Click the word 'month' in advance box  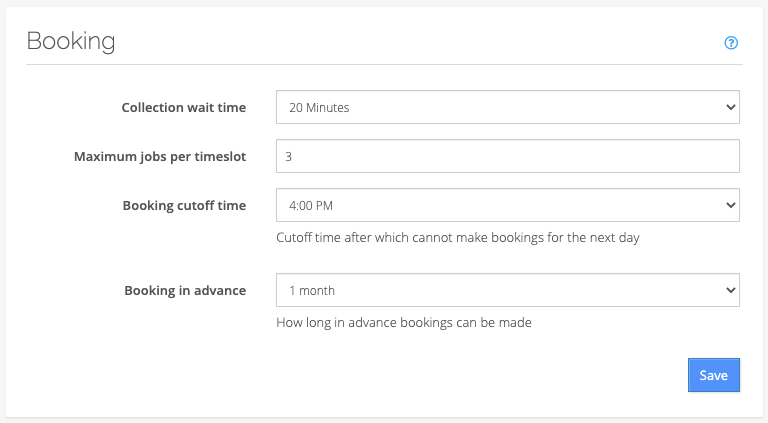[317, 291]
